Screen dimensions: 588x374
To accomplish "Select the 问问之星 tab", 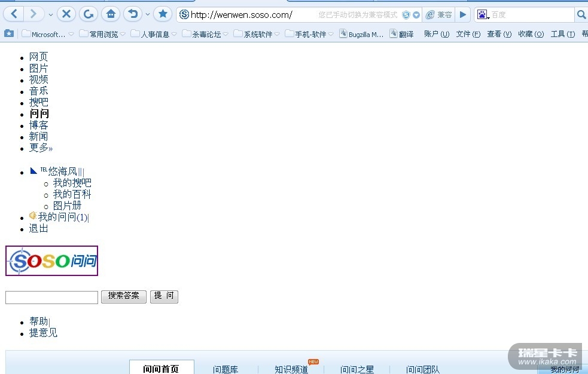I will [357, 369].
